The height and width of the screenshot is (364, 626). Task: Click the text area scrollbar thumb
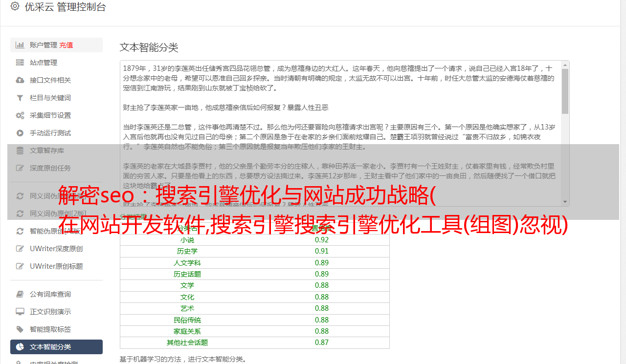[x=565, y=91]
